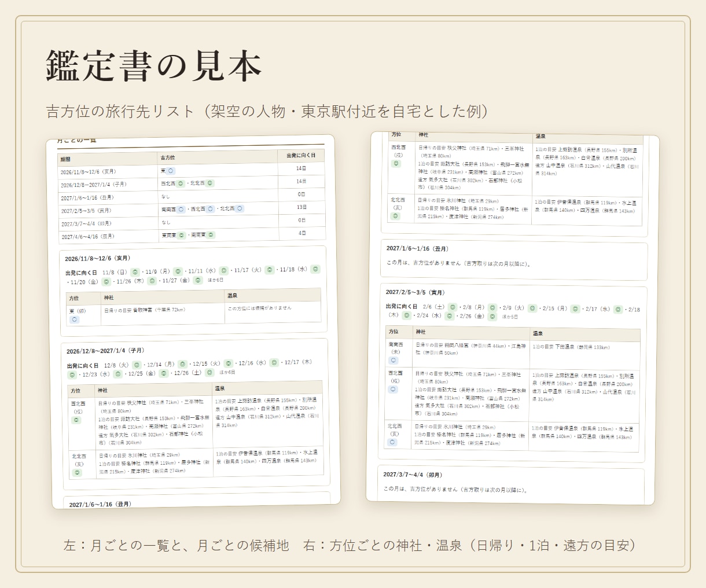Click なし in the 丑月 overview row
The width and height of the screenshot is (706, 588).
coord(166,197)
